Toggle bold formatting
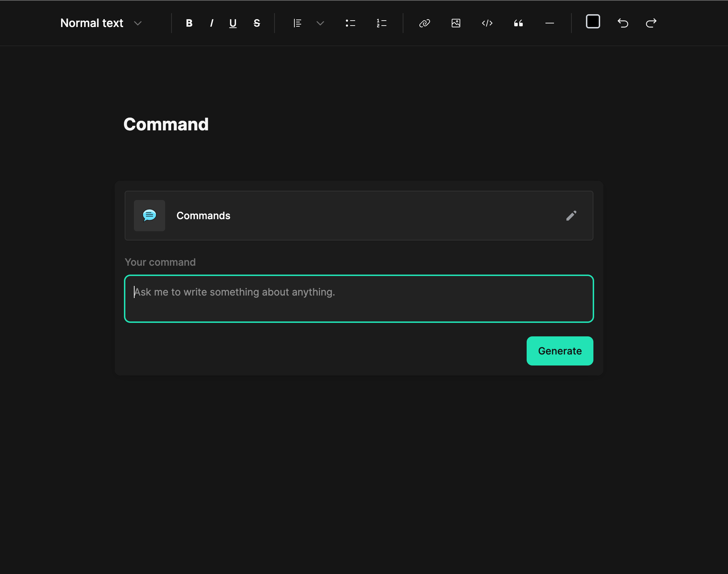The image size is (728, 574). [x=189, y=23]
